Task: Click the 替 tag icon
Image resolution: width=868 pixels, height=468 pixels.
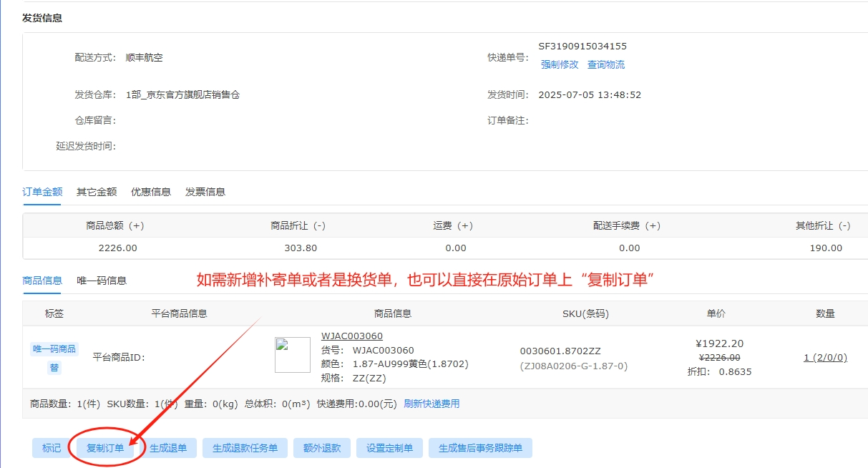Action: click(54, 367)
